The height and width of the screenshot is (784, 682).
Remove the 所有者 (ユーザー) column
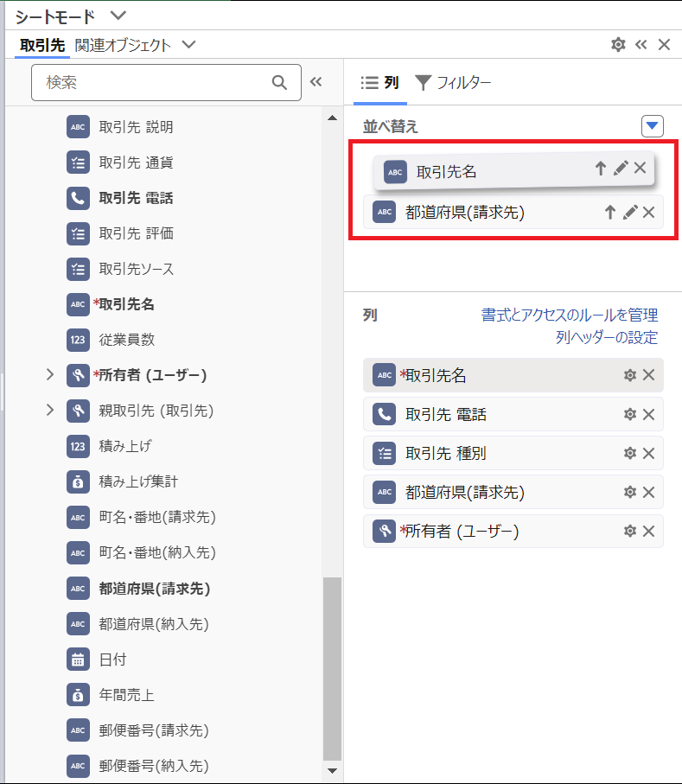[x=648, y=531]
